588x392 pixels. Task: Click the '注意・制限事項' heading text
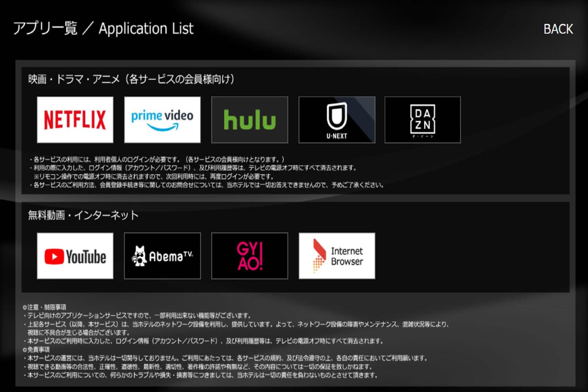45,307
